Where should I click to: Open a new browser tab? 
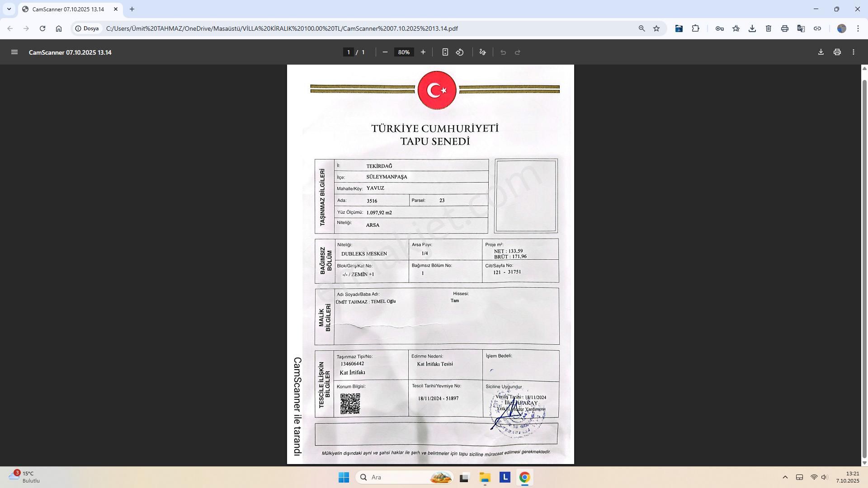pos(132,9)
